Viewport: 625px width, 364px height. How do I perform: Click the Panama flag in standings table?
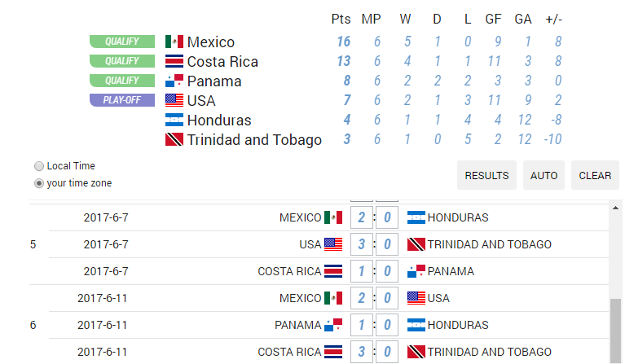(174, 81)
